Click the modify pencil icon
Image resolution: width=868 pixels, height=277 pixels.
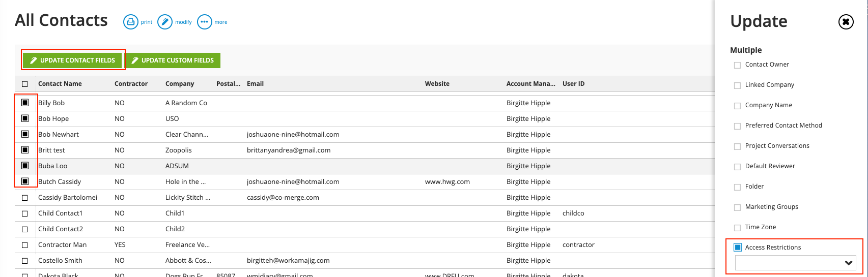pos(165,22)
